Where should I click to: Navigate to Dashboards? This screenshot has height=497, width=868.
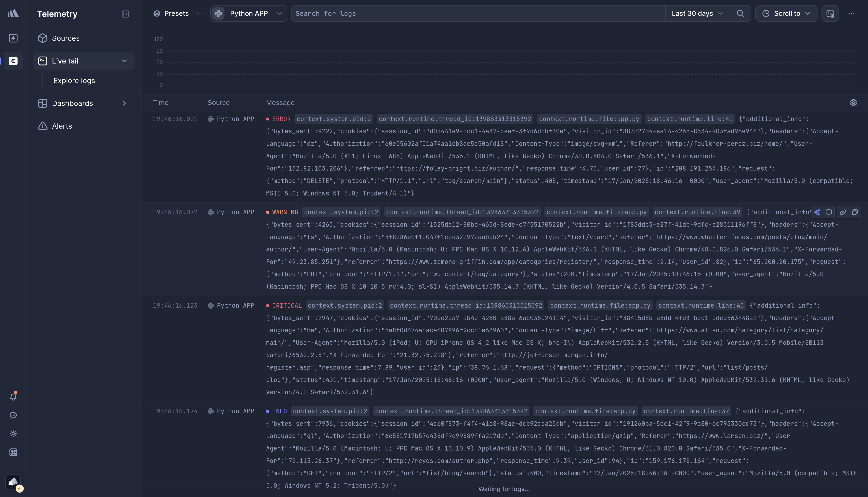72,103
